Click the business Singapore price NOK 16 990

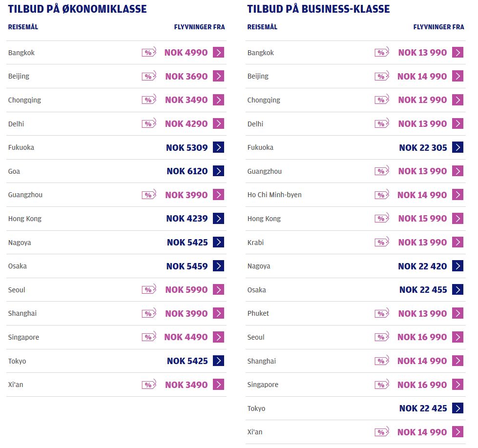click(422, 385)
